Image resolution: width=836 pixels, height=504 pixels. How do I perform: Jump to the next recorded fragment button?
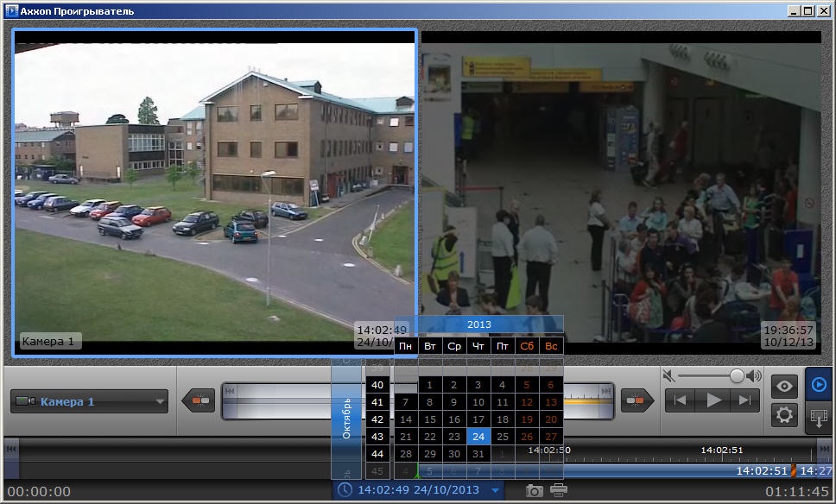638,400
